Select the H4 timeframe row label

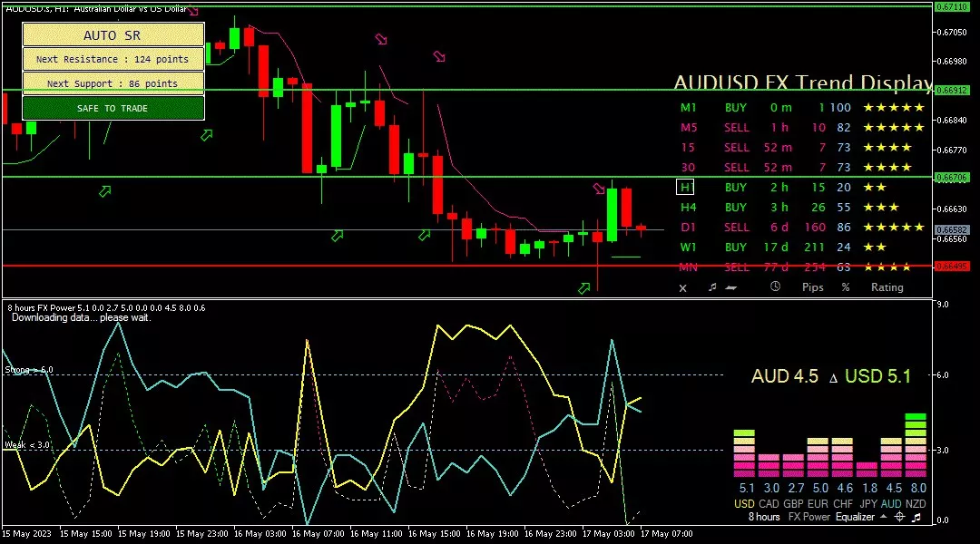pos(688,208)
